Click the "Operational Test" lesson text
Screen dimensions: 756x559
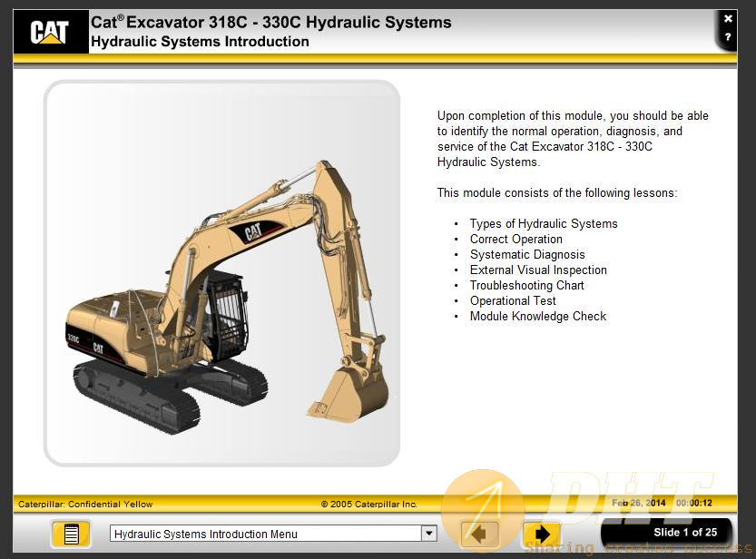[x=513, y=300]
